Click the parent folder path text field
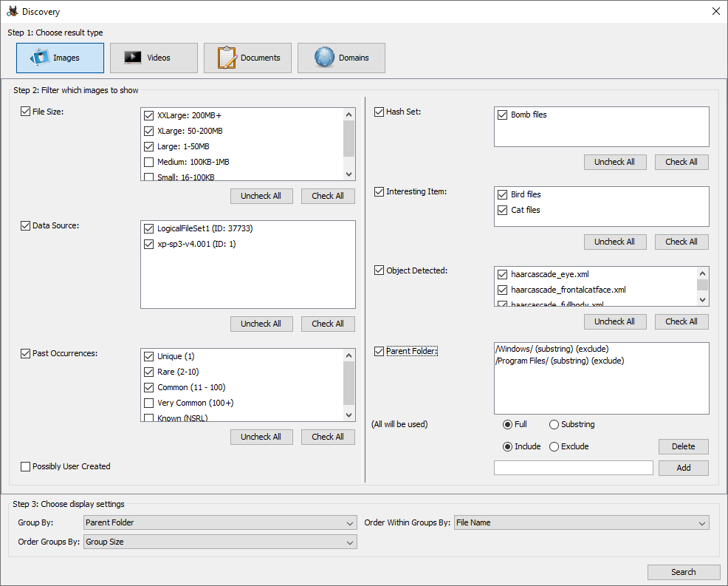The image size is (728, 586). 573,468
